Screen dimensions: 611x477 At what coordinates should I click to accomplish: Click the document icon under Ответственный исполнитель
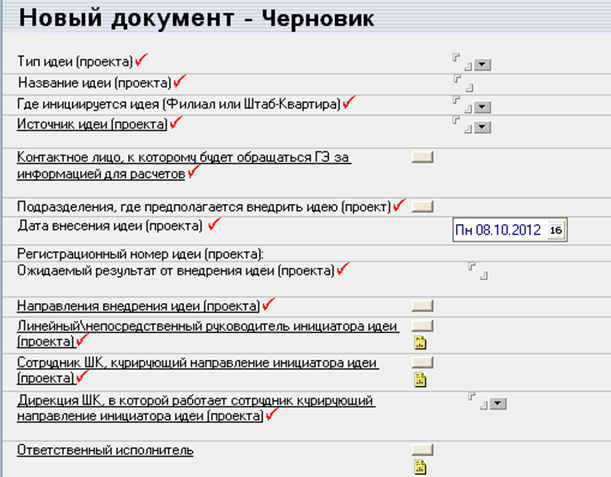click(x=420, y=467)
